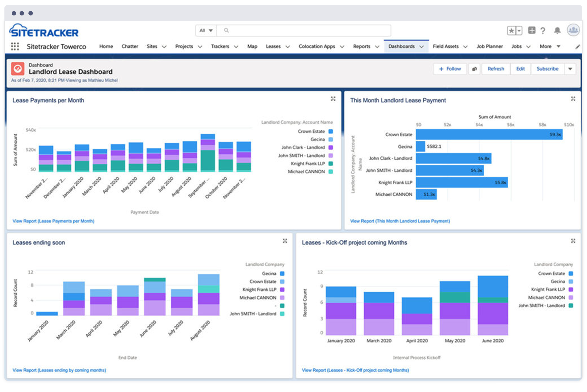Click the Crown Estate $9.3k bar
This screenshot has height=392, width=587.
pyautogui.click(x=489, y=134)
